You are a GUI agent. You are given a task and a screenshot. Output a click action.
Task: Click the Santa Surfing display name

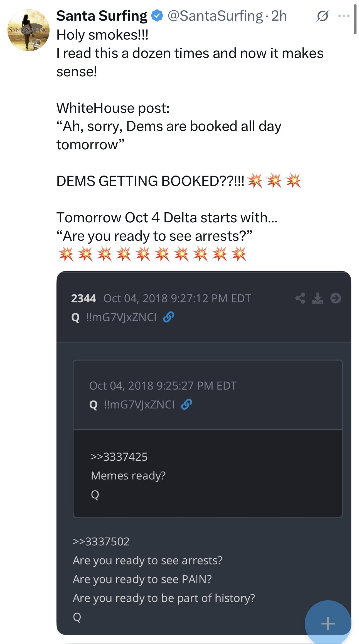tap(102, 16)
